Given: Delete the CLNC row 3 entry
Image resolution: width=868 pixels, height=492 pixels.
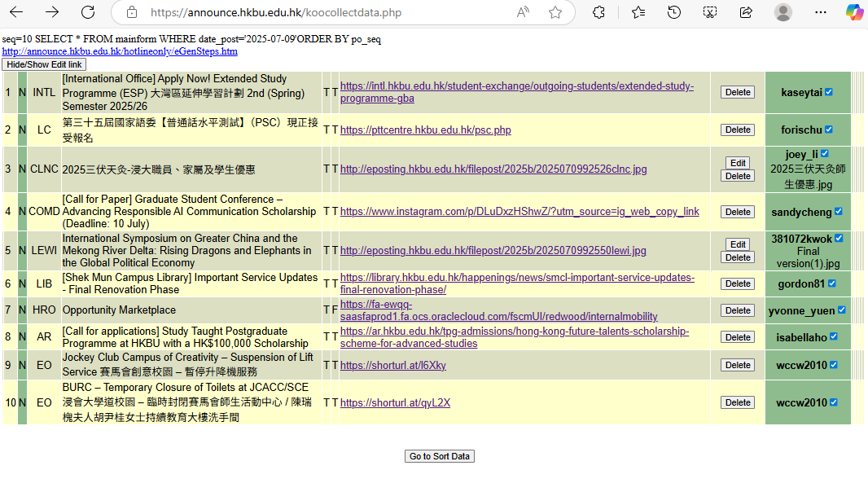Looking at the screenshot, I should tap(738, 176).
